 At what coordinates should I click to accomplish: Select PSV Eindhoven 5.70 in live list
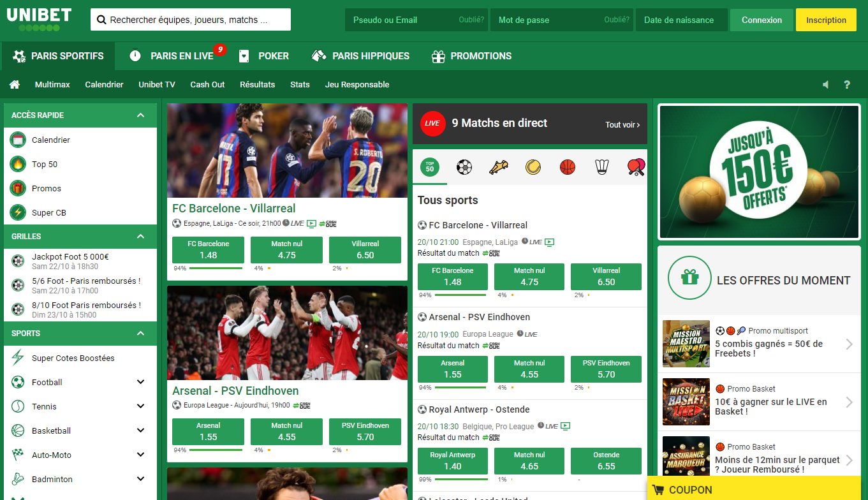point(606,369)
